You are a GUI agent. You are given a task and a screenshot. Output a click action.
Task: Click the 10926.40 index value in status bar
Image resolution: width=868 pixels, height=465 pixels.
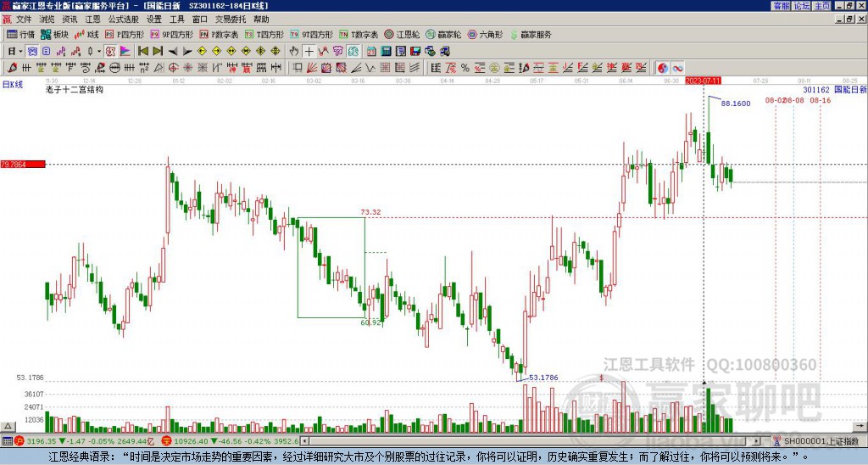191,441
